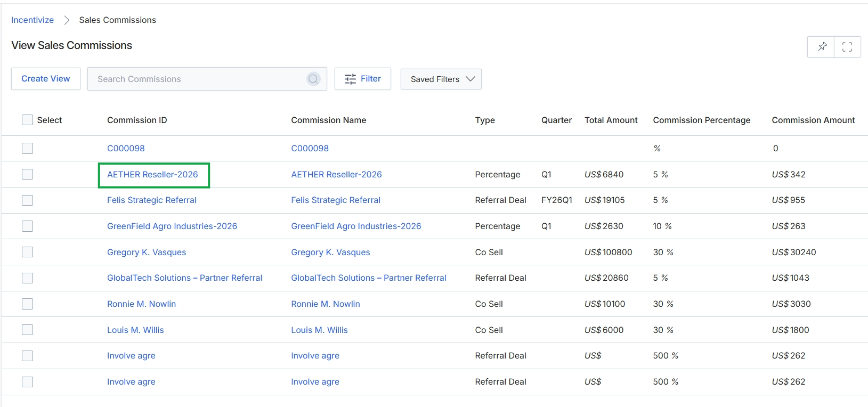Click Create View button

coord(46,79)
